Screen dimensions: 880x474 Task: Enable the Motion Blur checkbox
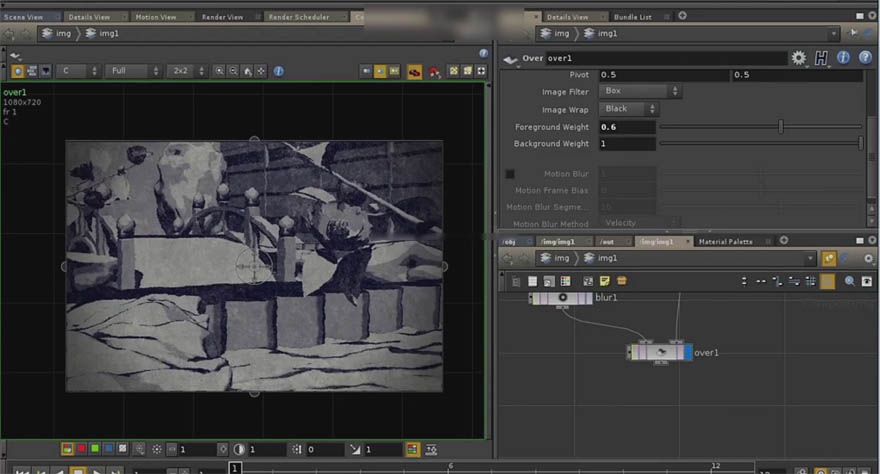click(x=510, y=174)
